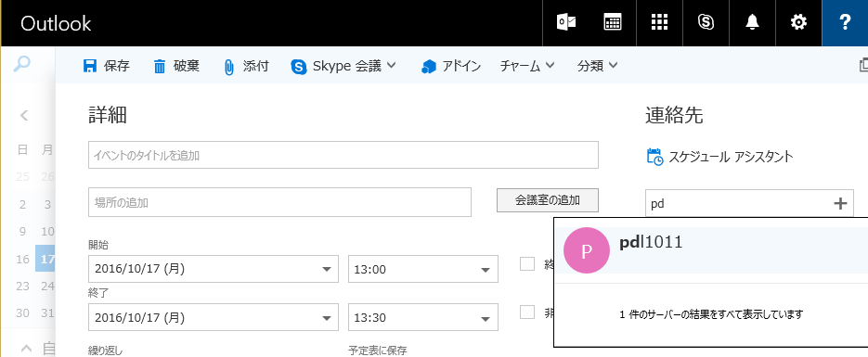Click the Outlook title text
This screenshot has height=357, width=868.
(56, 24)
